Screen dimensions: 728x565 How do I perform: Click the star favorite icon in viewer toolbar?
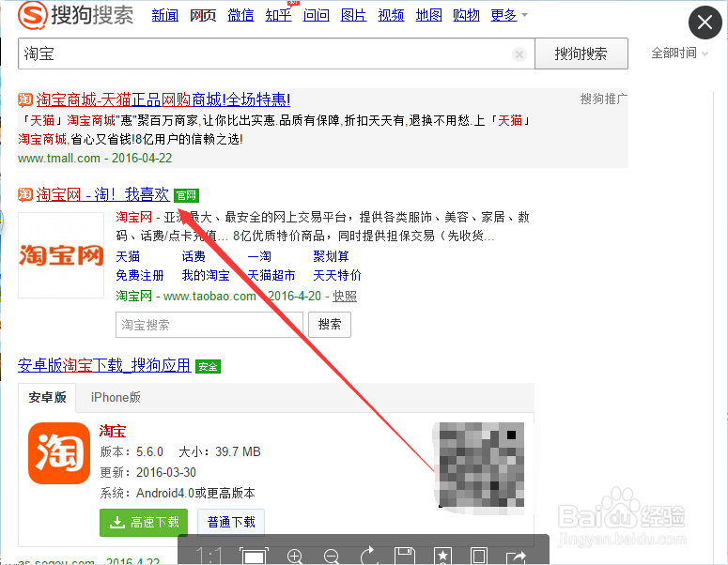[x=442, y=556]
